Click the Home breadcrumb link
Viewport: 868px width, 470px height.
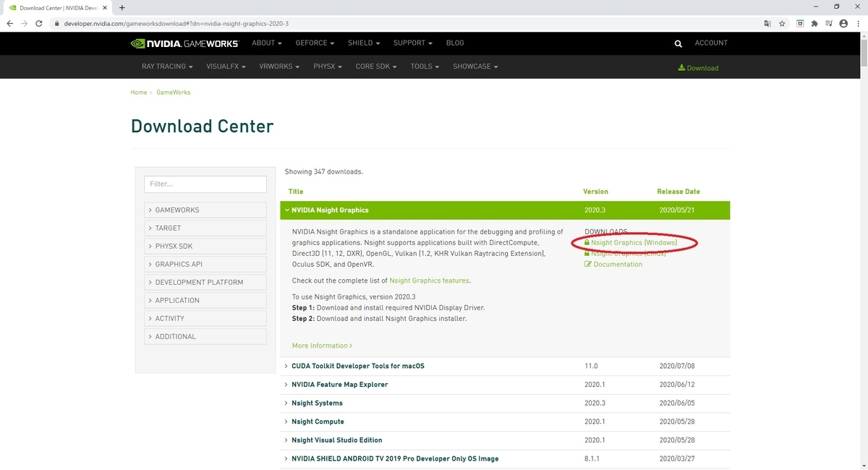tap(138, 93)
